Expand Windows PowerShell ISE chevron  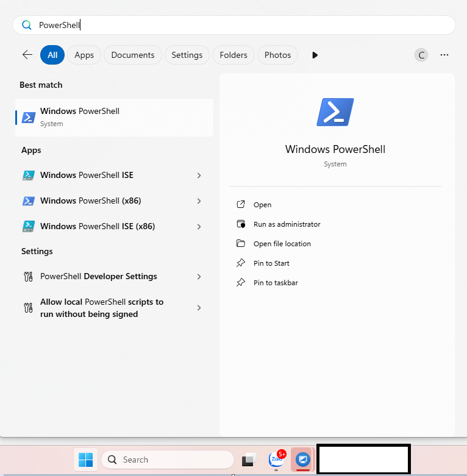[x=199, y=176]
